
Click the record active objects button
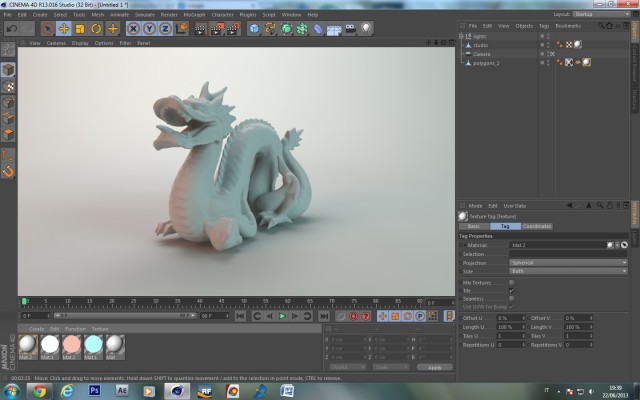[x=353, y=316]
